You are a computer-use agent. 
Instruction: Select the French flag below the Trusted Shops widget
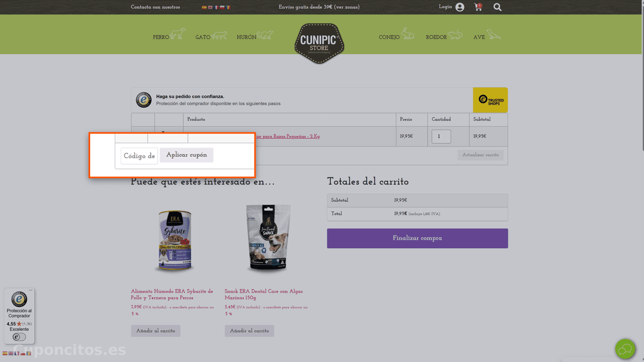coord(17,353)
